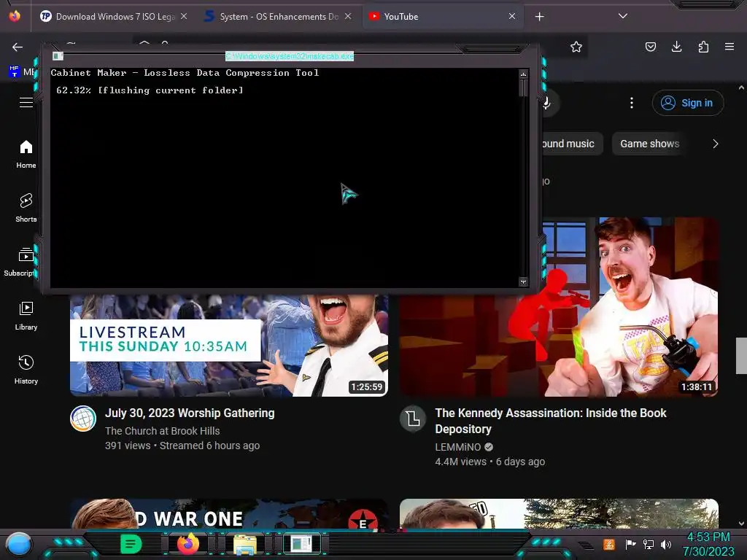This screenshot has width=747, height=560.
Task: Close the Download Windows 7 ISO tab
Action: tap(184, 17)
